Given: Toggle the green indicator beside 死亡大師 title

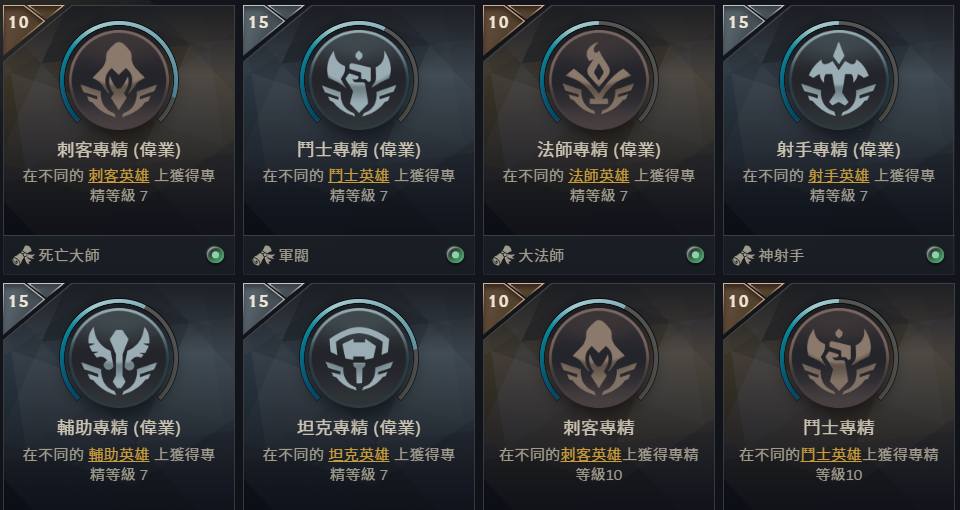Looking at the screenshot, I should pyautogui.click(x=215, y=255).
